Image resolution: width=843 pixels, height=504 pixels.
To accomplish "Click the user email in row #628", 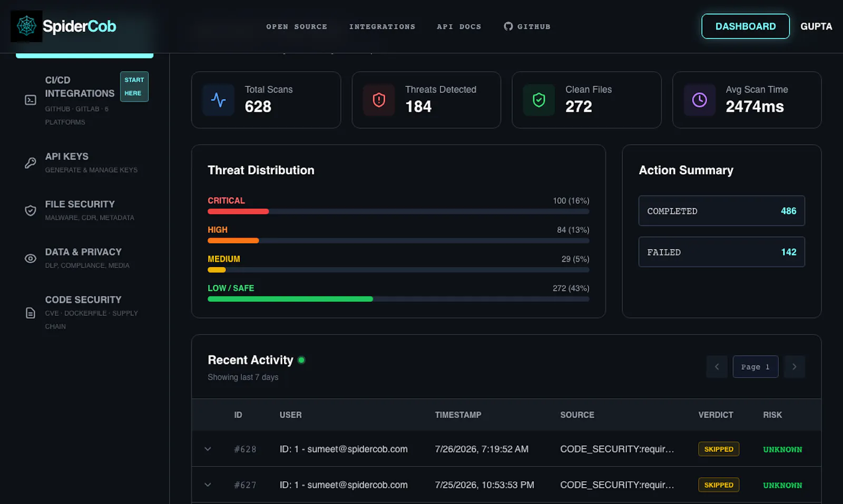I will tap(344, 449).
